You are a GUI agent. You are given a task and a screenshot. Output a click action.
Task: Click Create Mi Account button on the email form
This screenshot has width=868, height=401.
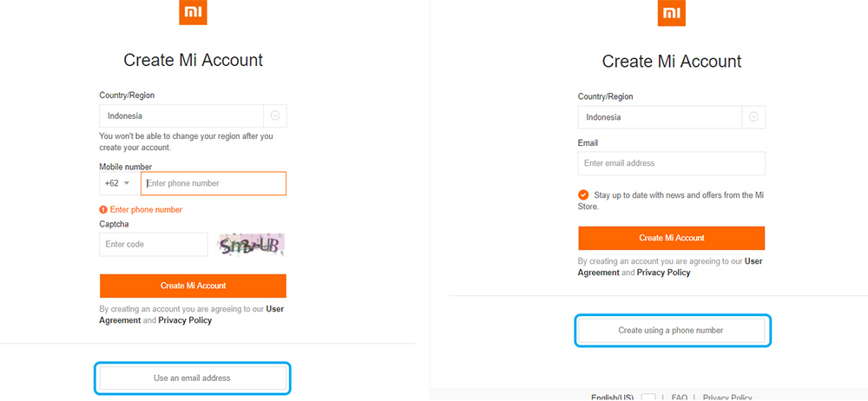coord(672,238)
